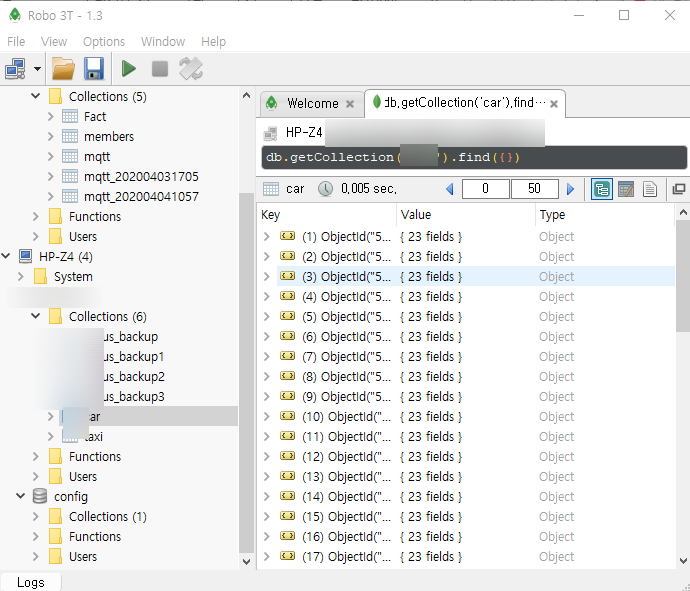Image resolution: width=690 pixels, height=591 pixels.
Task: Click the System folder icon
Action: coord(40,276)
